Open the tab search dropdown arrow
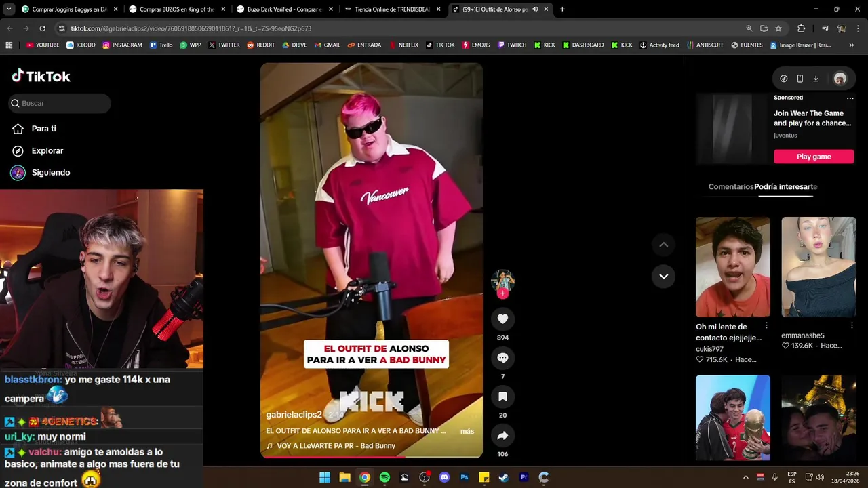Image resolution: width=868 pixels, height=488 pixels. [9, 9]
